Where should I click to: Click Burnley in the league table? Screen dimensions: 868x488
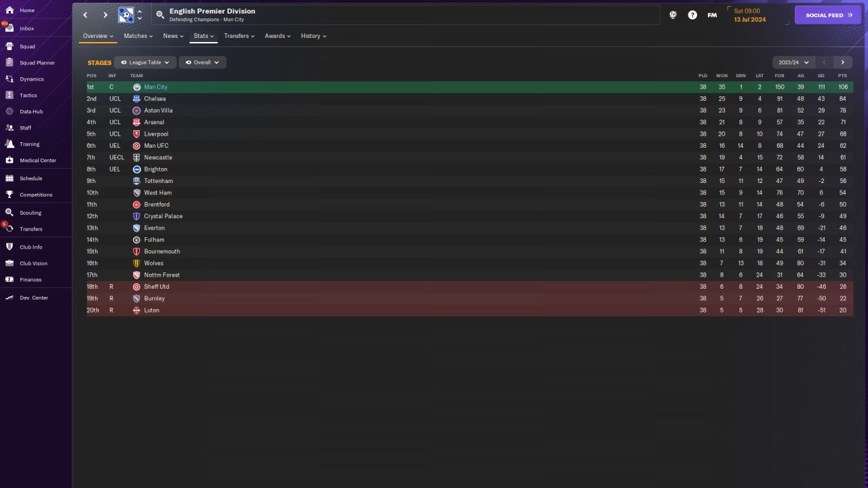point(154,299)
